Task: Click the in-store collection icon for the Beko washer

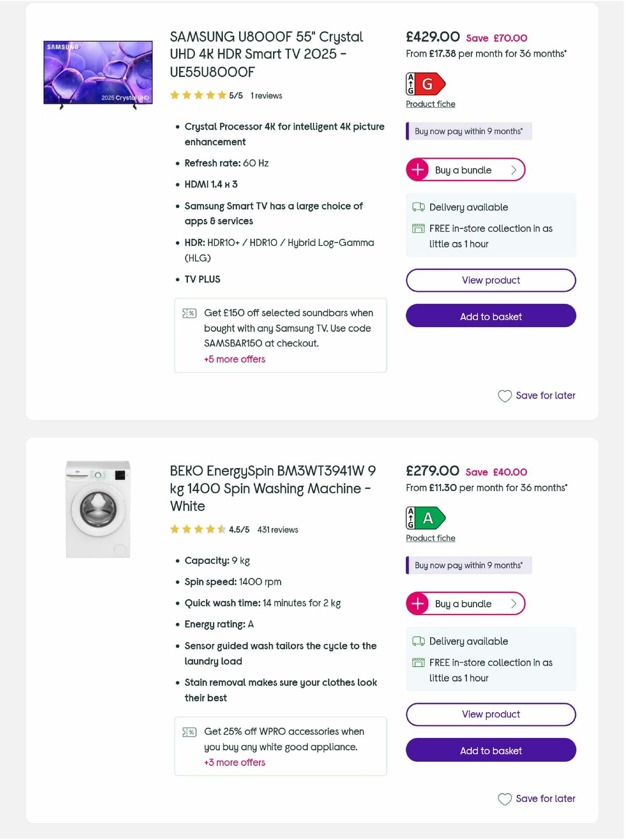Action: (418, 662)
